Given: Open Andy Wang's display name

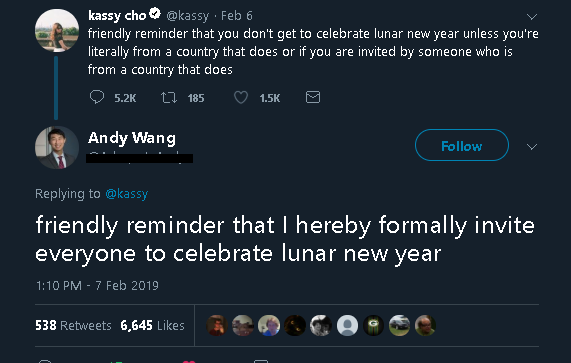Looking at the screenshot, I should tap(132, 138).
